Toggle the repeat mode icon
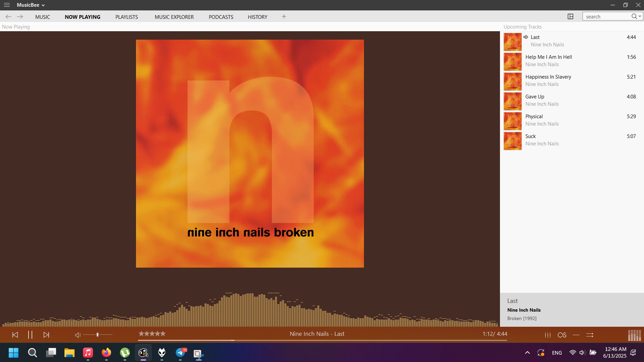 [576, 335]
